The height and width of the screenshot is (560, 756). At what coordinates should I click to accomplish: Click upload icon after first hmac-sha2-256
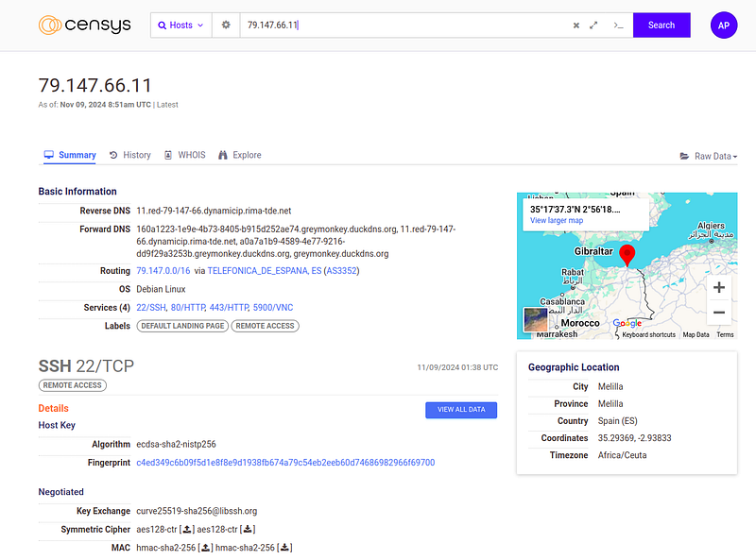point(205,548)
